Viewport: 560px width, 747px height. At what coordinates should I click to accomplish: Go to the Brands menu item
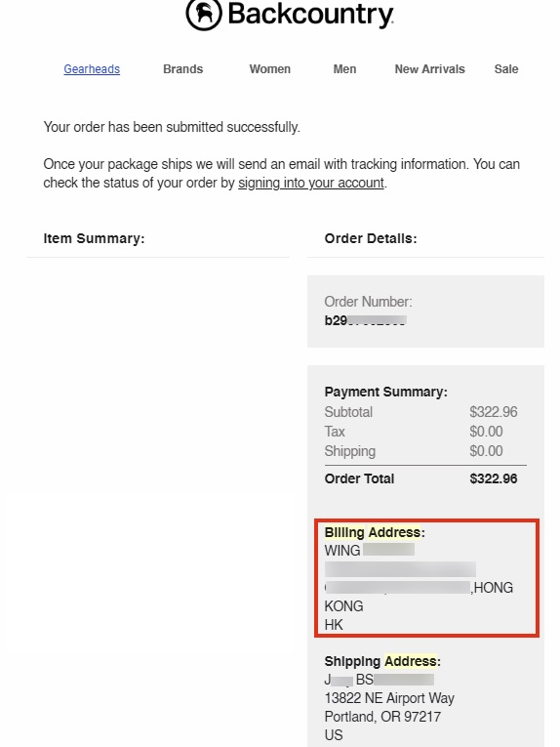(183, 69)
